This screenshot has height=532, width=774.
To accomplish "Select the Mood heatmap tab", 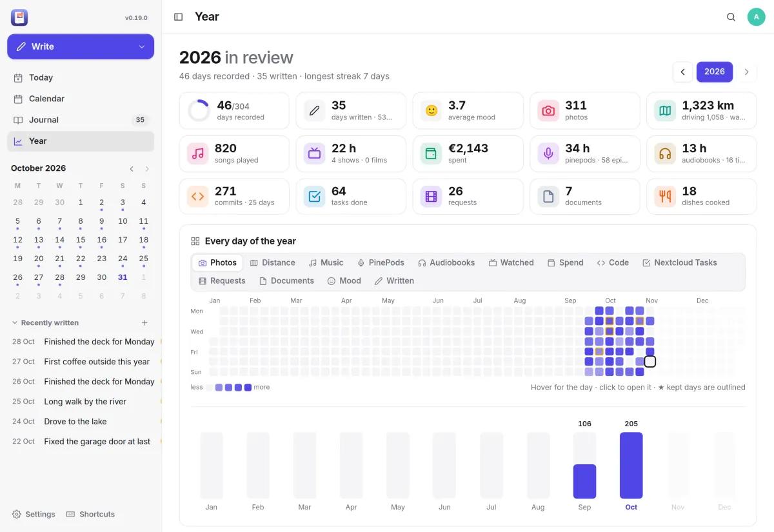I will pos(344,281).
